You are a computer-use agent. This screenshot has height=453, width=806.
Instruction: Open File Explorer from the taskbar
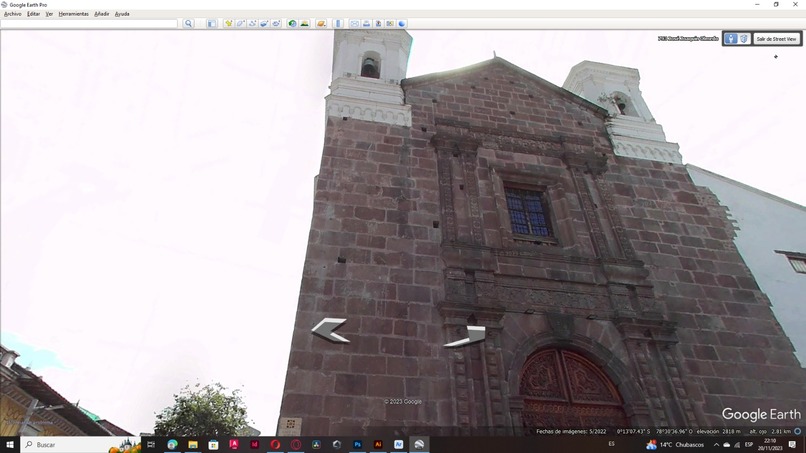tap(193, 444)
